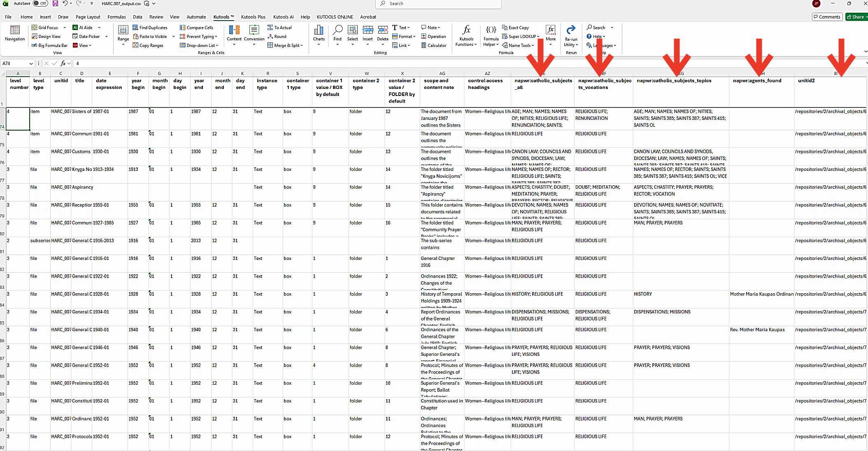Open the Charts tool
868x451 pixels.
tap(319, 33)
